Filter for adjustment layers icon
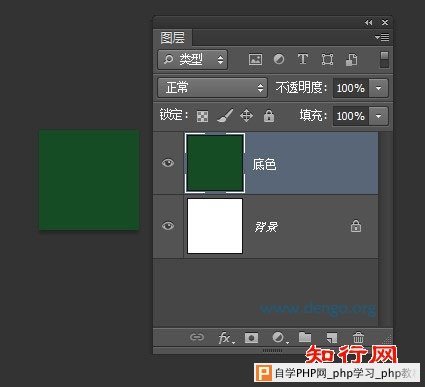 279,59
